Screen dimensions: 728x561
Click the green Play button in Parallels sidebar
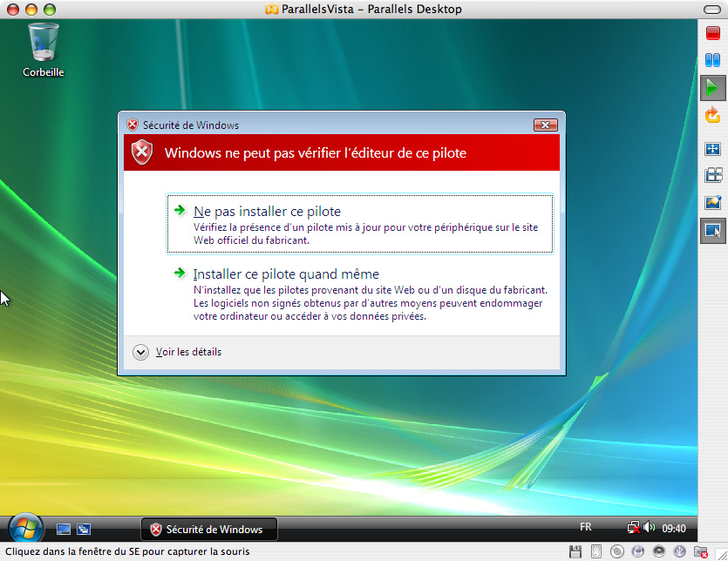(x=712, y=87)
